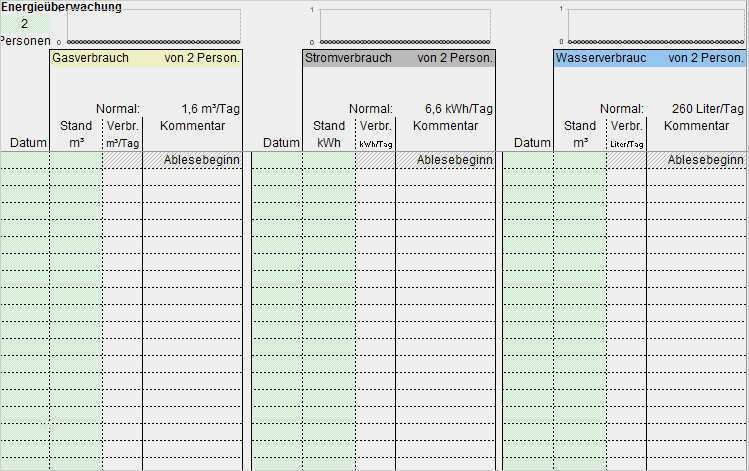Click the first green Datum cell under gas
Screen dimensions: 749x471
[25, 160]
